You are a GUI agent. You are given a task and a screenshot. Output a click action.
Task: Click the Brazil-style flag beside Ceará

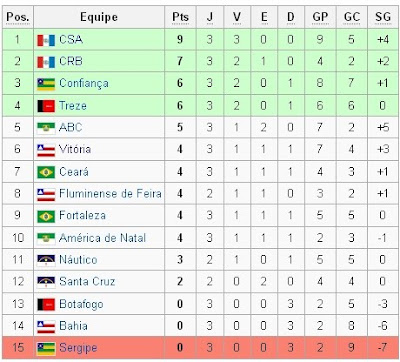46,172
